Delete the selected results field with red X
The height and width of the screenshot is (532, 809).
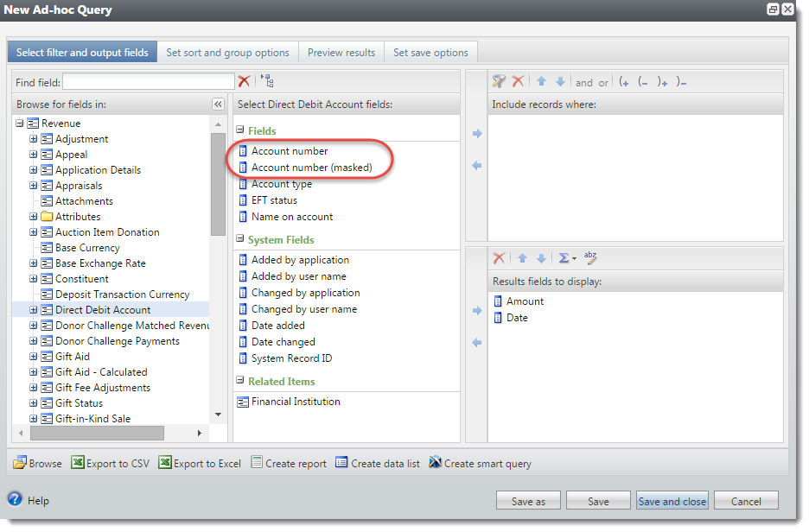(499, 257)
